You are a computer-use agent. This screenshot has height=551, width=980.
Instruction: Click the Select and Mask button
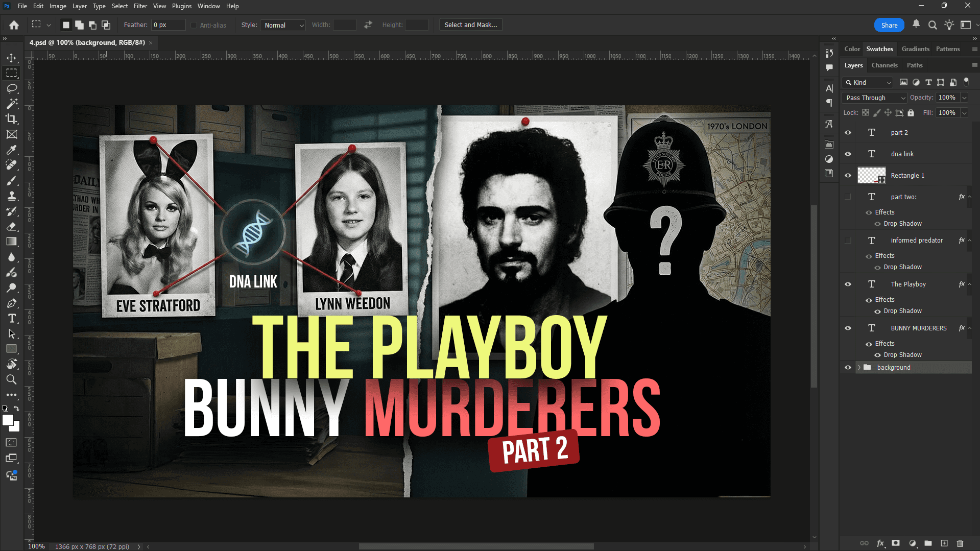click(x=470, y=25)
